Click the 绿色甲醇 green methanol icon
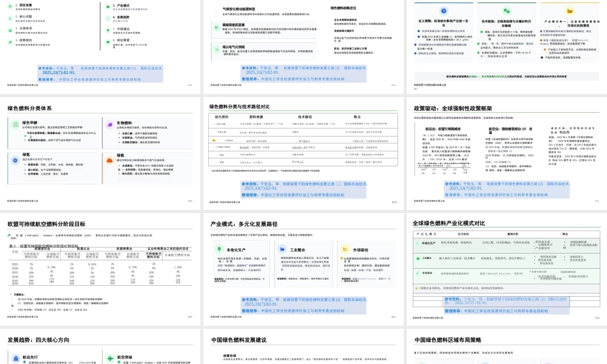This screenshot has height=364, width=607. [15, 124]
